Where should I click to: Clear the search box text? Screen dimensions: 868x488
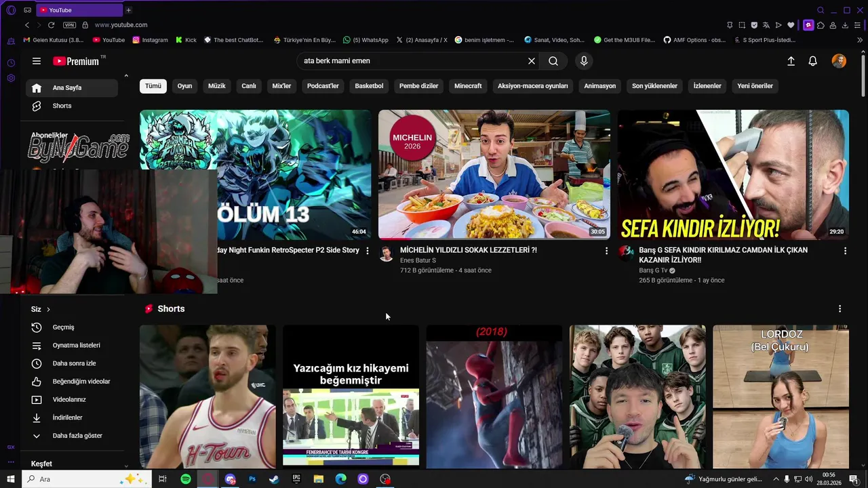tap(532, 61)
